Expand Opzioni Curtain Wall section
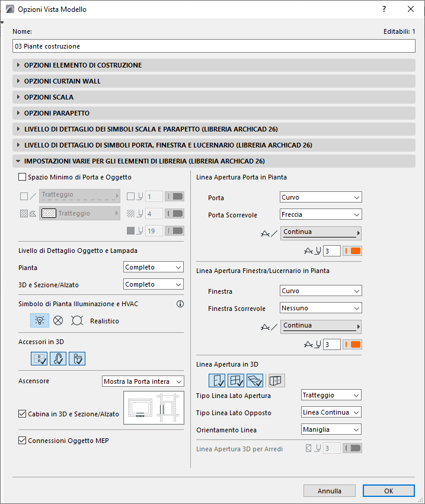 214,81
